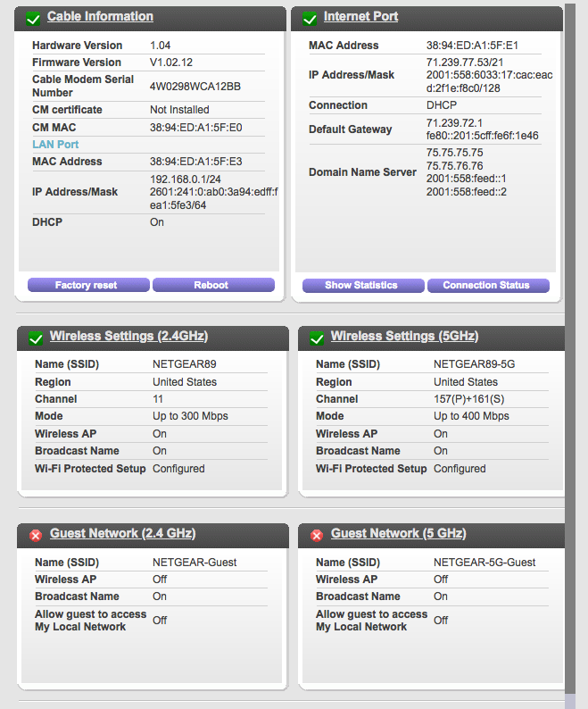588x709 pixels.
Task: Click firmware version V1.02.12
Action: pos(171,63)
